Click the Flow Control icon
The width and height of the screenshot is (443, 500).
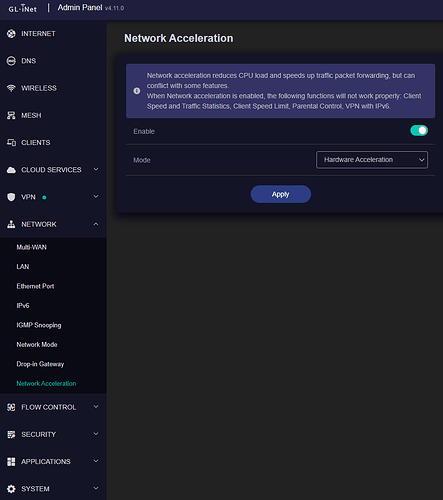pyautogui.click(x=11, y=407)
